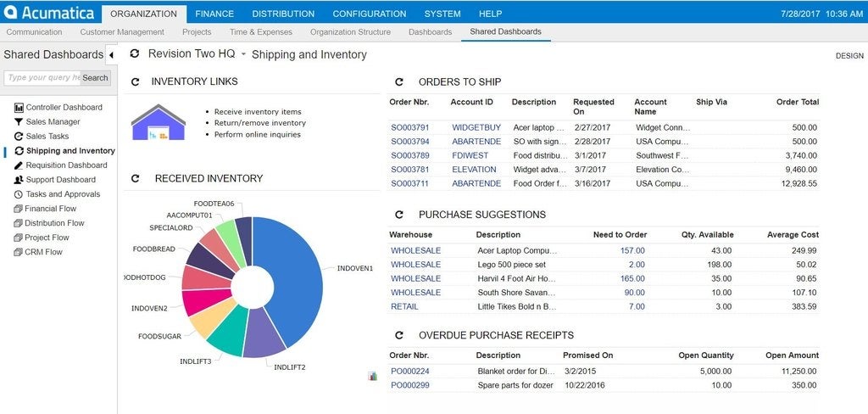
Task: Switch to the Time & Expenses tab
Action: (x=261, y=32)
